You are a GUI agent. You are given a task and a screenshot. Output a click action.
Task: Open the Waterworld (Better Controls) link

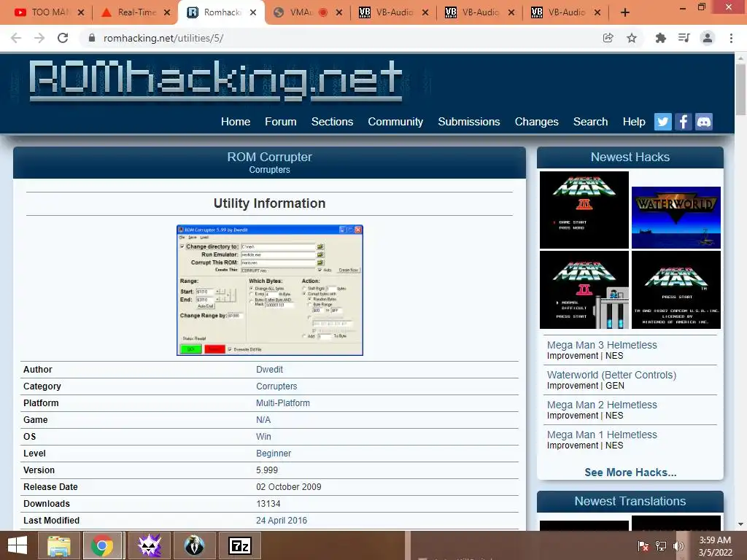pyautogui.click(x=611, y=376)
